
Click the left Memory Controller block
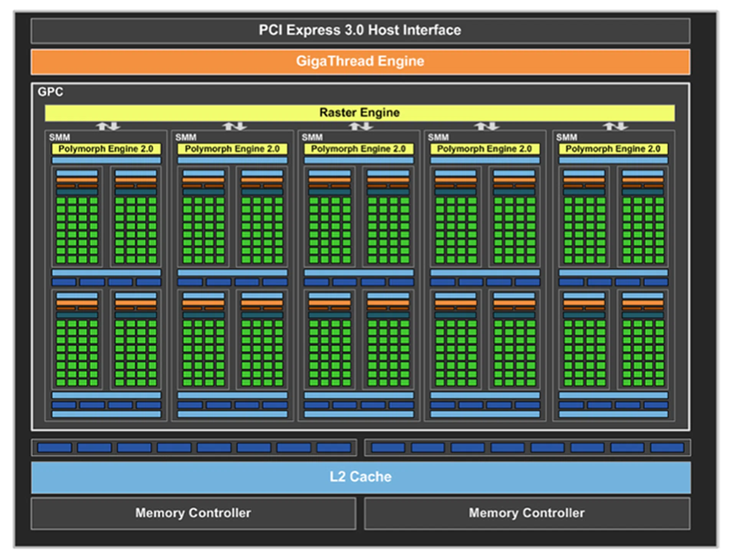point(193,513)
